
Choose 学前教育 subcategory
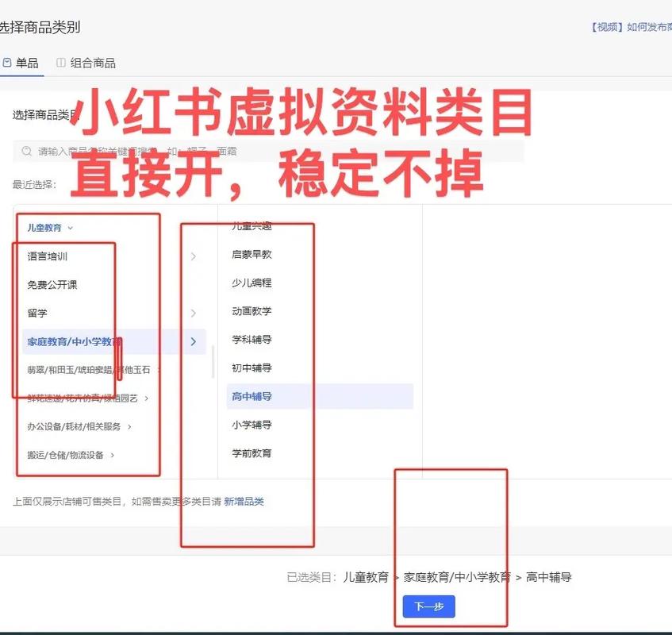pyautogui.click(x=252, y=453)
